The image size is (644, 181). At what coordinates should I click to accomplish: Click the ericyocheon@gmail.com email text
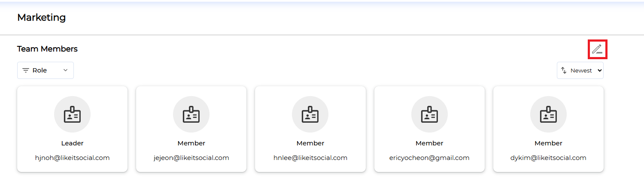pyautogui.click(x=429, y=158)
